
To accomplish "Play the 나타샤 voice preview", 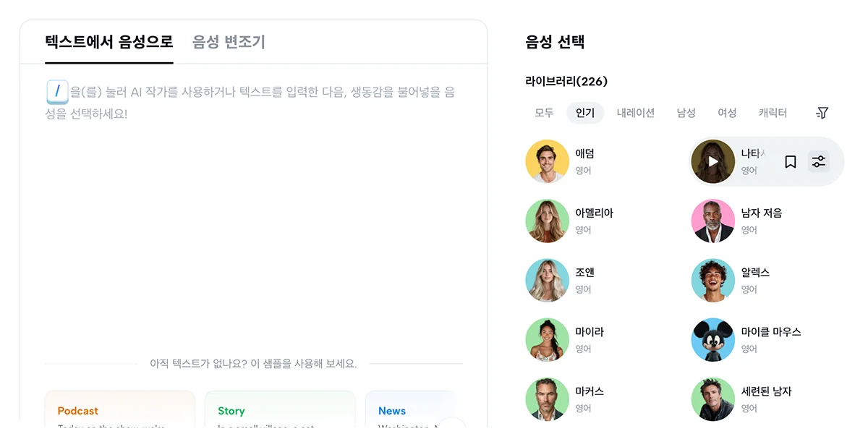I will (712, 161).
